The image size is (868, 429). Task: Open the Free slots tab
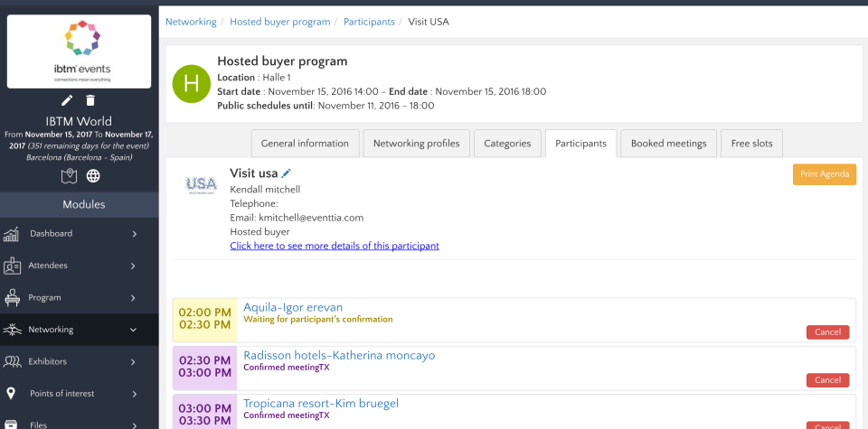752,144
